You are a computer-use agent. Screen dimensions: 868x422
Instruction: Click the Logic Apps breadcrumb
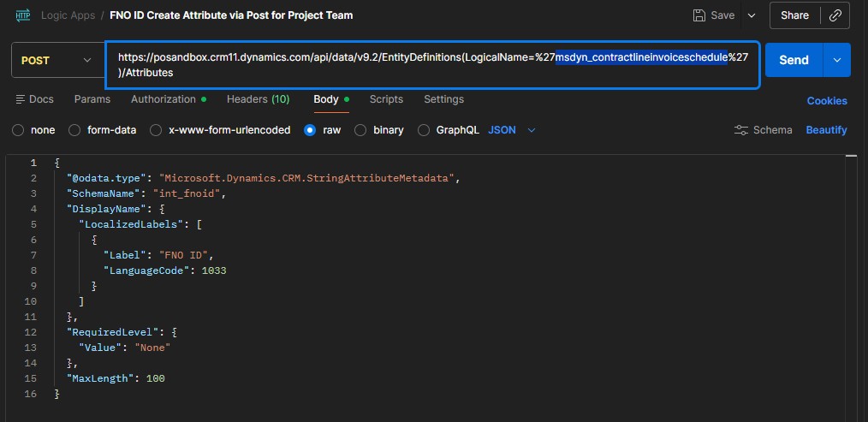68,15
